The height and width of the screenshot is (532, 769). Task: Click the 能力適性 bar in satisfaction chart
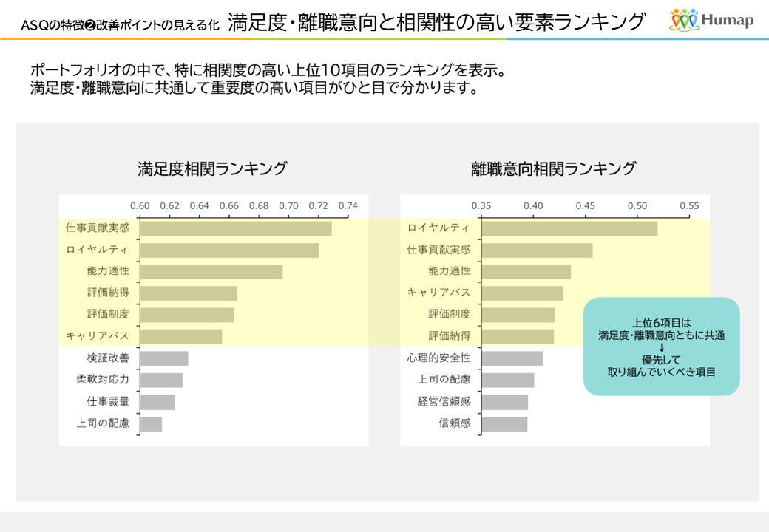click(211, 271)
